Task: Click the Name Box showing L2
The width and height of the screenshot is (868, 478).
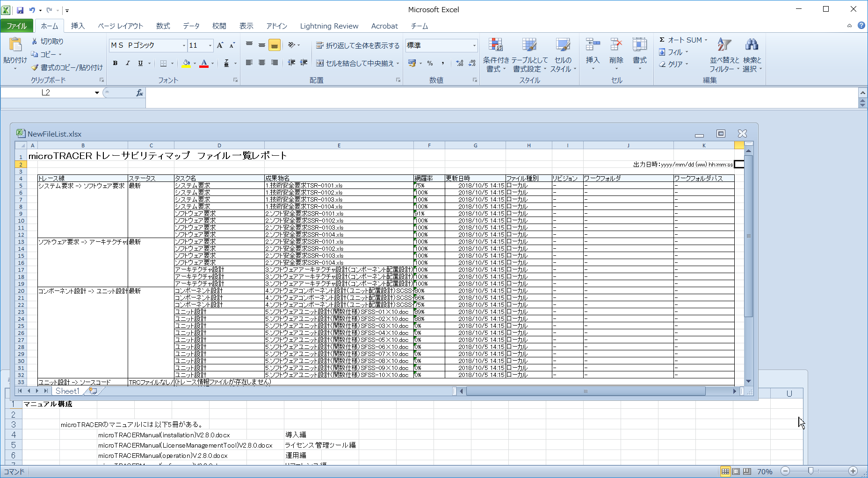Action: click(46, 93)
